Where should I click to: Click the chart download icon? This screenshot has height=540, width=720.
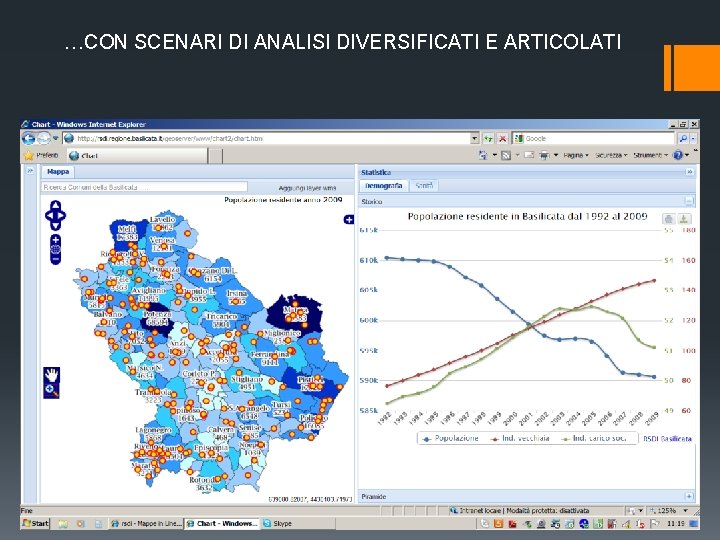click(684, 219)
